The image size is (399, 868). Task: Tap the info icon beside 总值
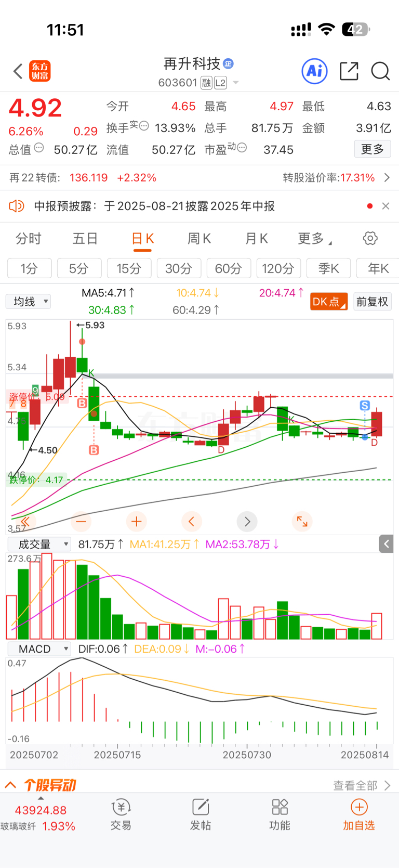(x=39, y=148)
